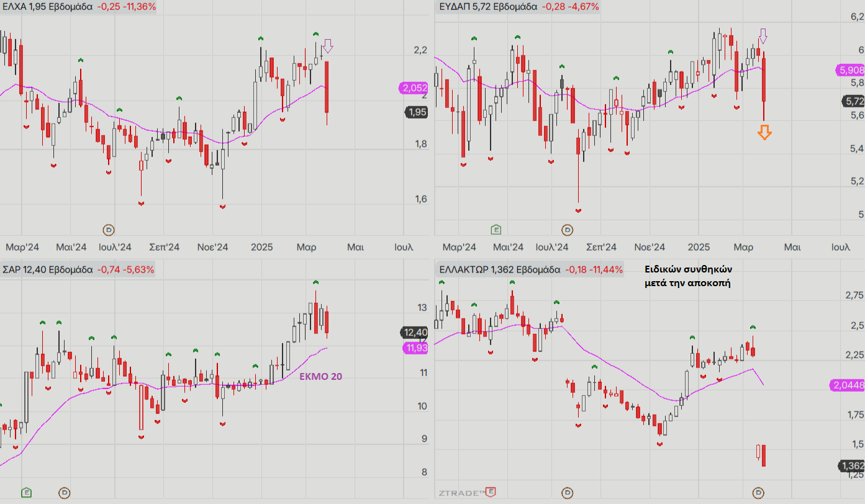Click the 2,75 level on ΕΛΛΑΚΤΩΡ price axis
The image size is (865, 504).
tap(855, 295)
